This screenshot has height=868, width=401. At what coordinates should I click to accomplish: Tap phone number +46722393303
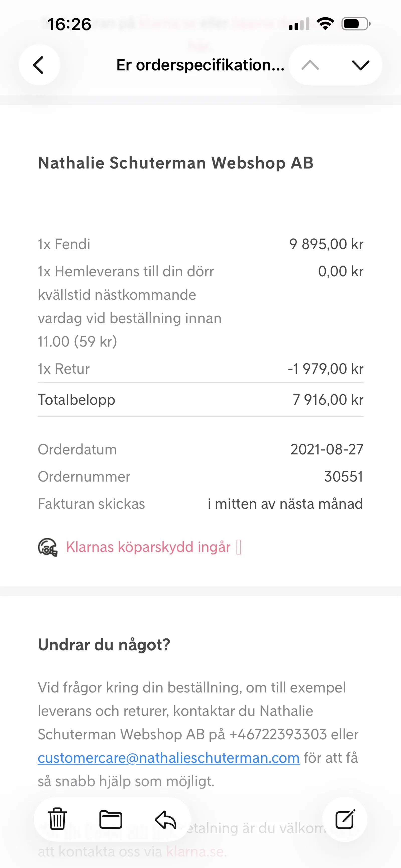click(x=278, y=734)
